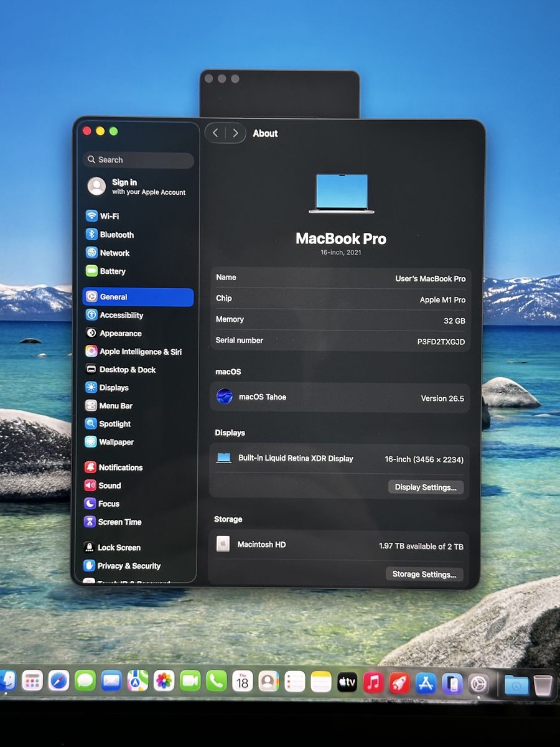Open iPhone Mirroring from the Dock
The image size is (560, 747).
tap(452, 684)
